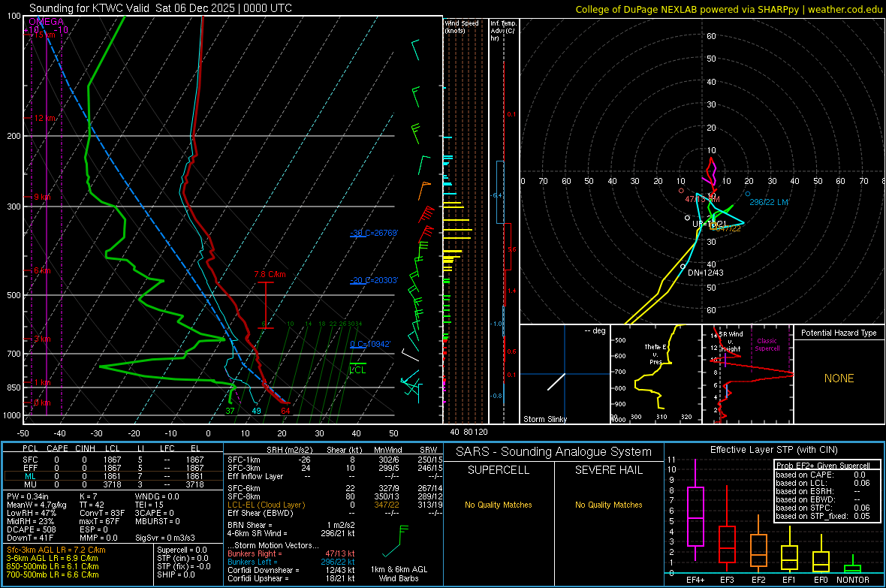The width and height of the screenshot is (886, 588).
Task: Click 'LCL-EL (Cloud Layer)' row
Action: tap(335, 505)
